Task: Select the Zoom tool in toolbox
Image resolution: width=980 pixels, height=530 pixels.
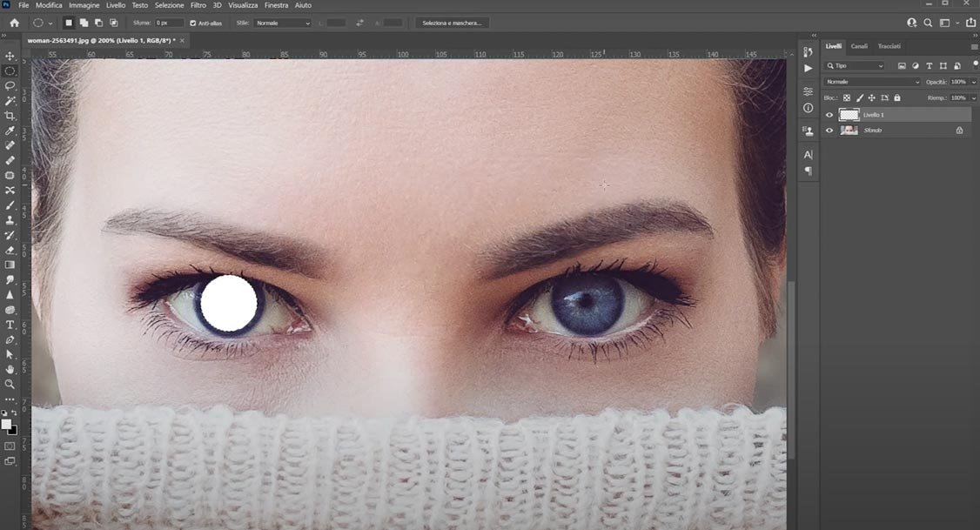Action: pyautogui.click(x=10, y=385)
